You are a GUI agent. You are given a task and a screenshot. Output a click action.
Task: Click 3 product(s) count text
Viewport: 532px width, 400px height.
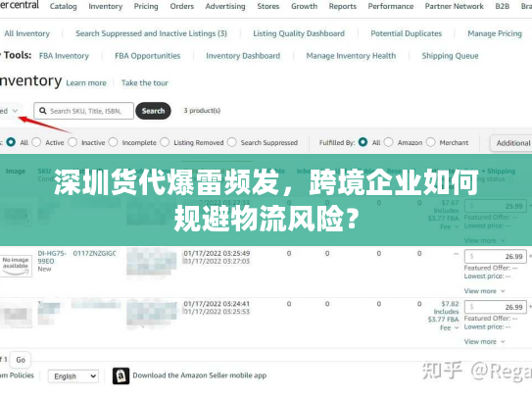[x=202, y=111]
